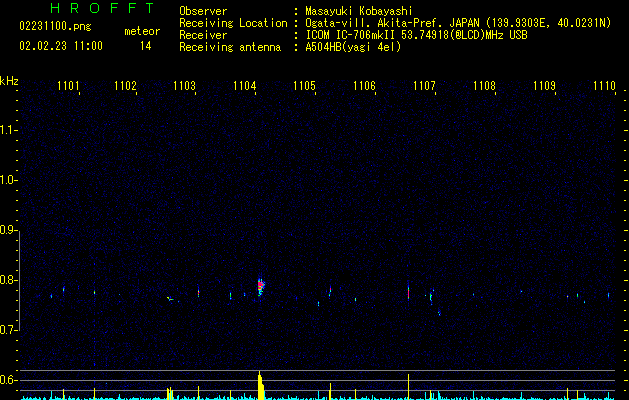This screenshot has height=400, width=629.
Task: Click the Observer label
Action: (203, 11)
